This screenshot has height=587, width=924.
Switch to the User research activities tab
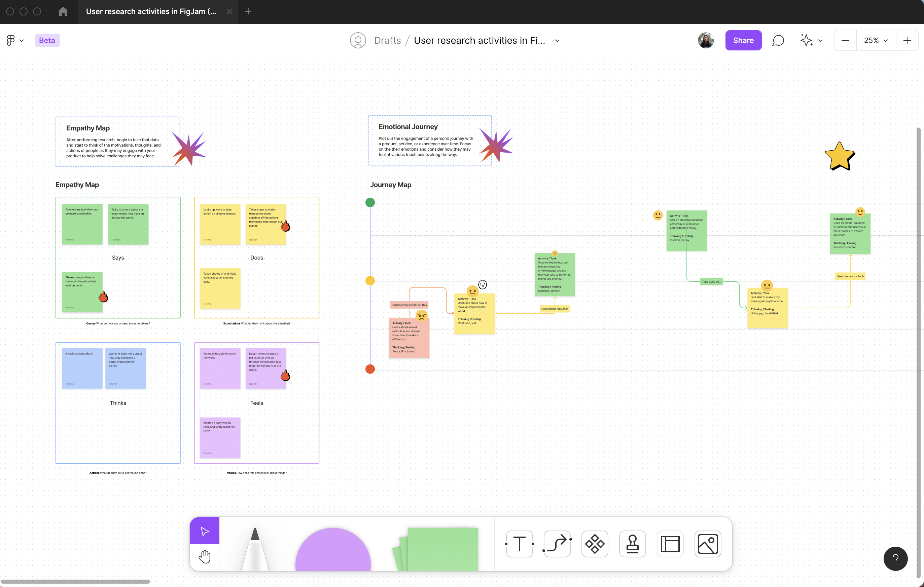[x=151, y=11]
